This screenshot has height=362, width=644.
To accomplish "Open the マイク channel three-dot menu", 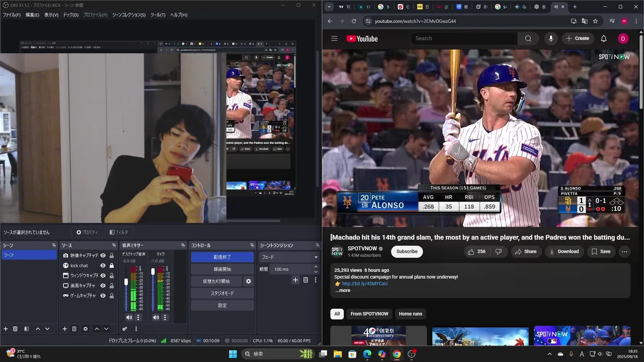I will pos(165,317).
